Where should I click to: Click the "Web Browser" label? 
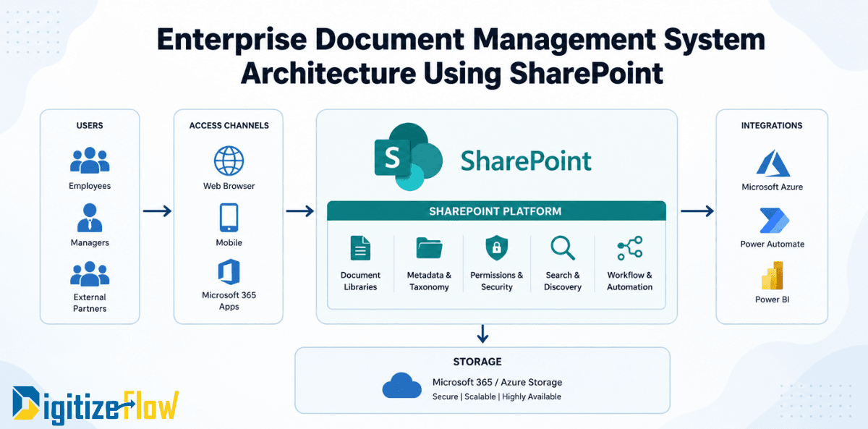[x=229, y=186]
